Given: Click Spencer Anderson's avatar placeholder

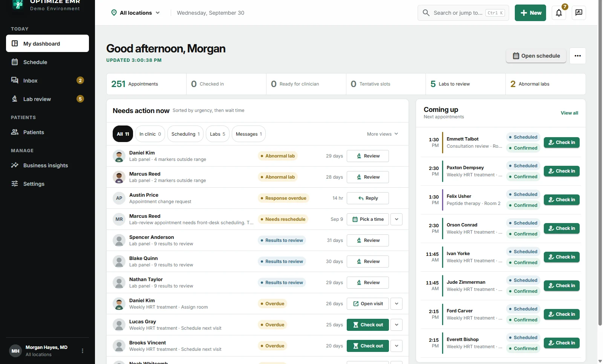Looking at the screenshot, I should (119, 240).
